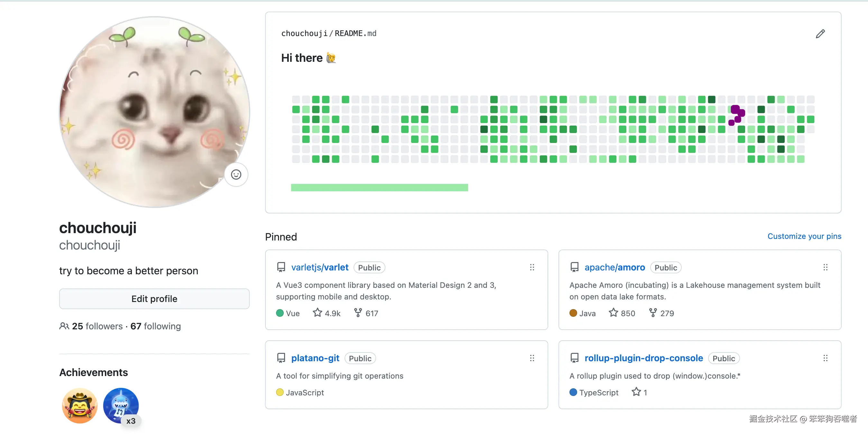
Task: Click the apache/amoro star count icon
Action: (x=613, y=313)
